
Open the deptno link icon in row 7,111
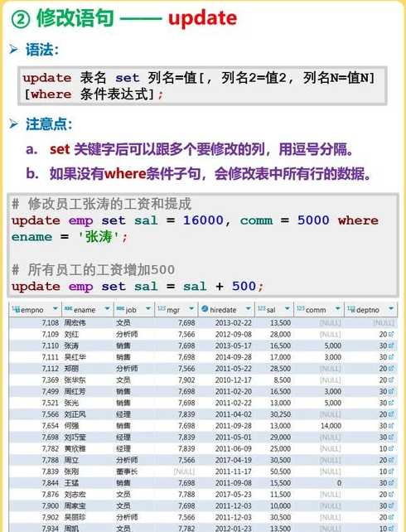pyautogui.click(x=391, y=357)
